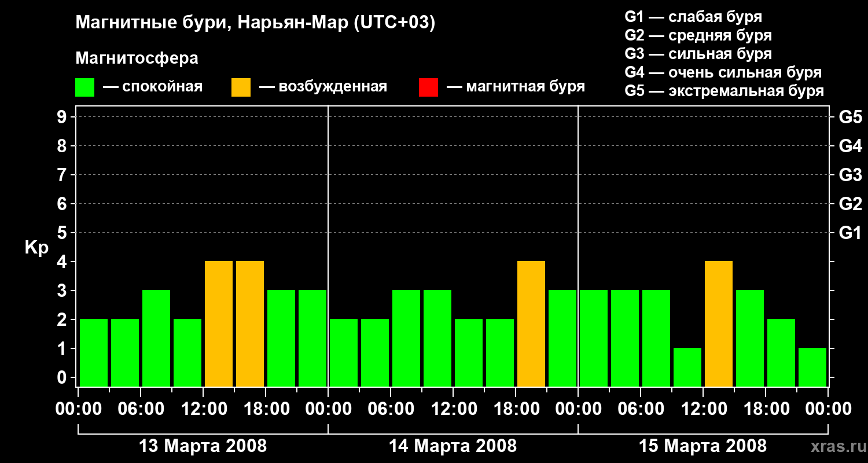The height and width of the screenshot is (463, 868).
Task: Click the green 00:00–03:00 bar on 13 March
Action: click(x=94, y=352)
